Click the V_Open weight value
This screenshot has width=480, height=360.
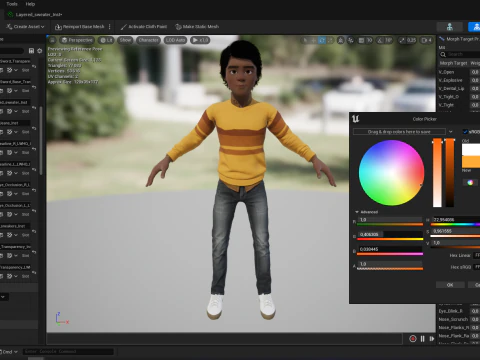475,72
